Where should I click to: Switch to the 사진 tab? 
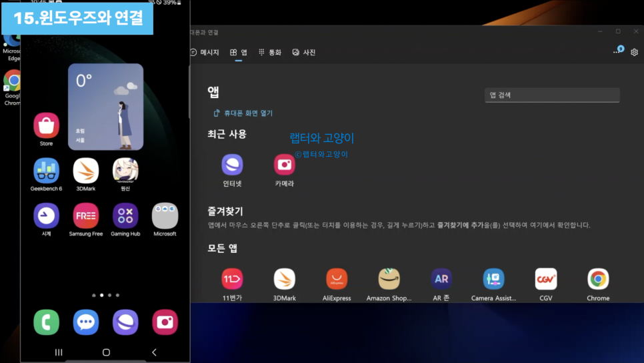(304, 52)
